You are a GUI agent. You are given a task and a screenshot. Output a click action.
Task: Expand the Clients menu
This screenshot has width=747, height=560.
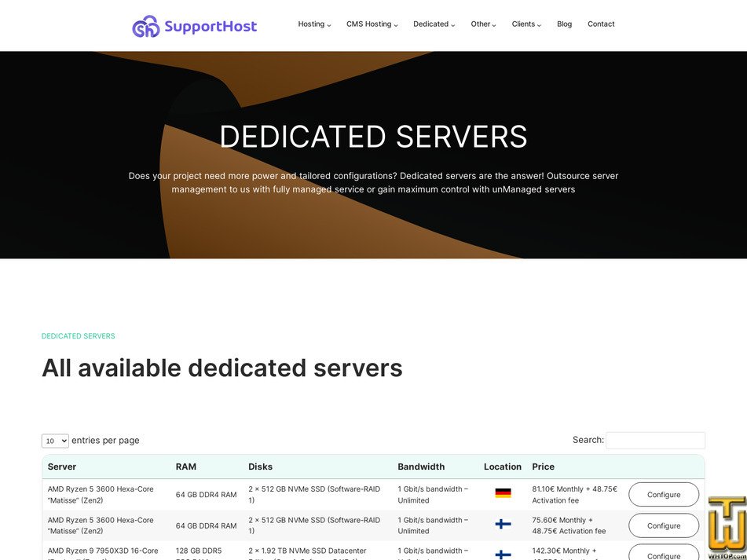526,24
